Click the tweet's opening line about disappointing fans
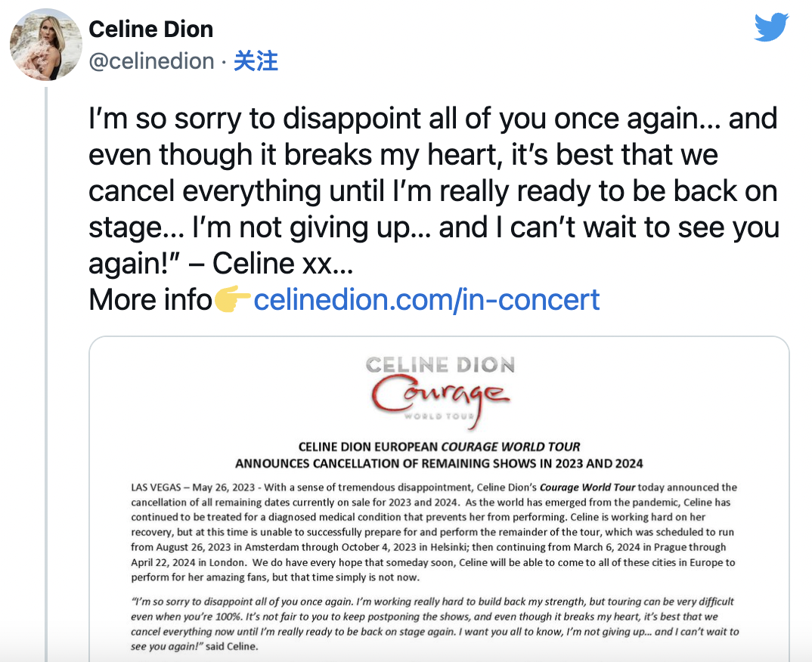Viewport: 812px width, 662px height. pos(432,119)
